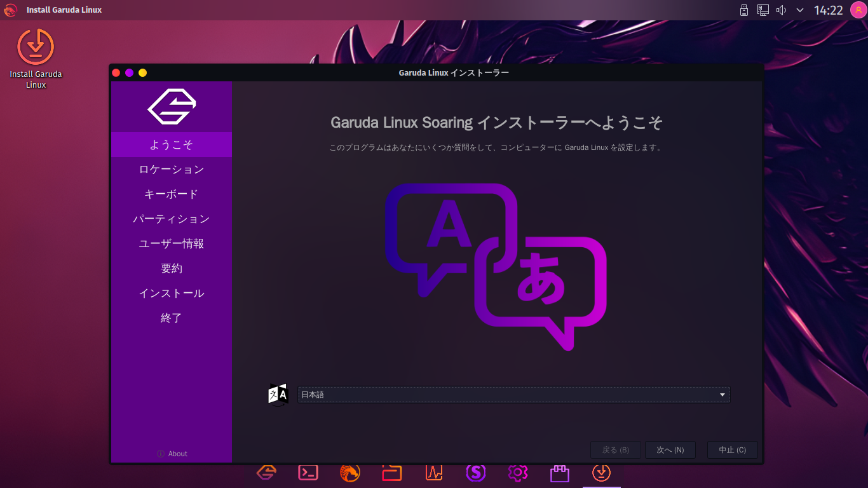Click the 中止 (C) cancel button

pos(732,450)
